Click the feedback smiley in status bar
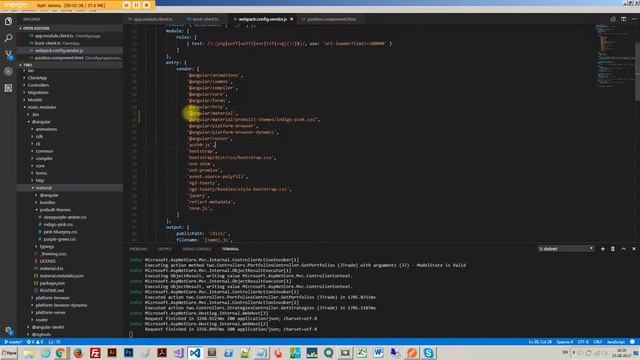 click(632, 342)
